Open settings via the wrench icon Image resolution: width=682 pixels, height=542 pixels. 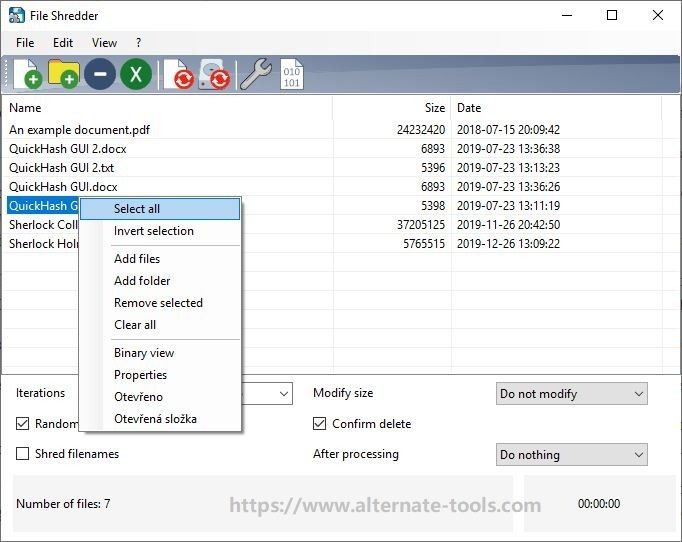tap(256, 74)
